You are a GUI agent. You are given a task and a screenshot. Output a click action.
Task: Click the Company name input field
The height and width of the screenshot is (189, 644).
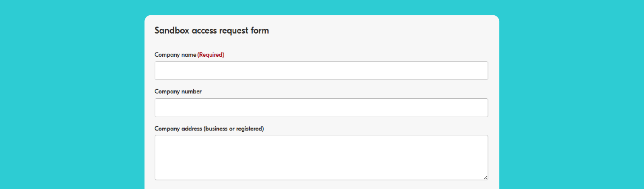(321, 71)
